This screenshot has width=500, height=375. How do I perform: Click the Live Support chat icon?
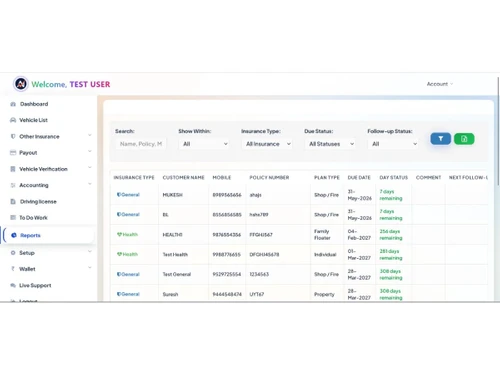tap(13, 285)
